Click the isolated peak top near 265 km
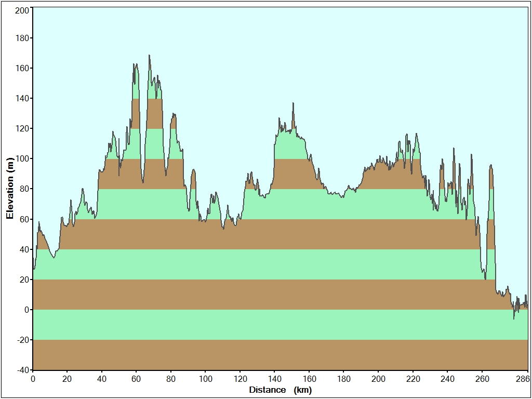This screenshot has height=399, width=532. click(490, 165)
